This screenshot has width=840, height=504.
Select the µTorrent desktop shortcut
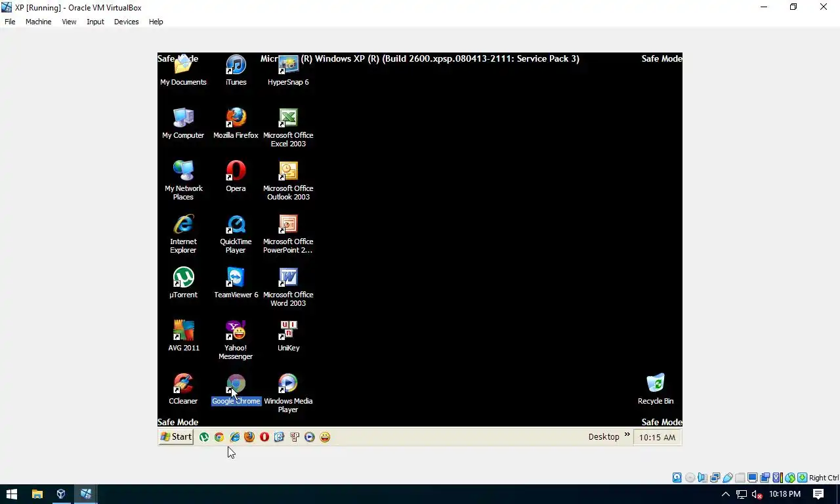pos(183,283)
